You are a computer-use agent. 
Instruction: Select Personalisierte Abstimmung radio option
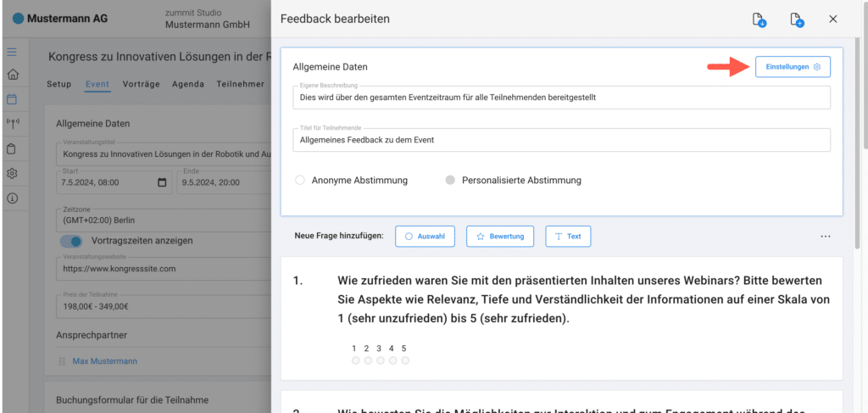pos(450,180)
